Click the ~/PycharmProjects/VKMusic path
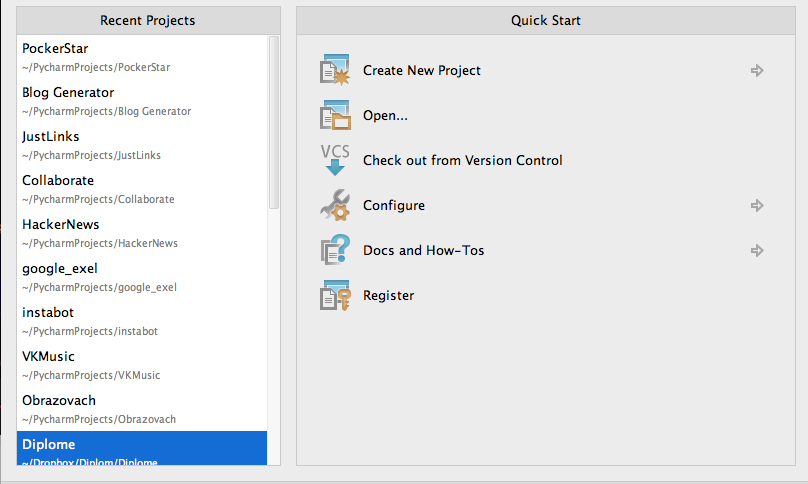 (91, 375)
